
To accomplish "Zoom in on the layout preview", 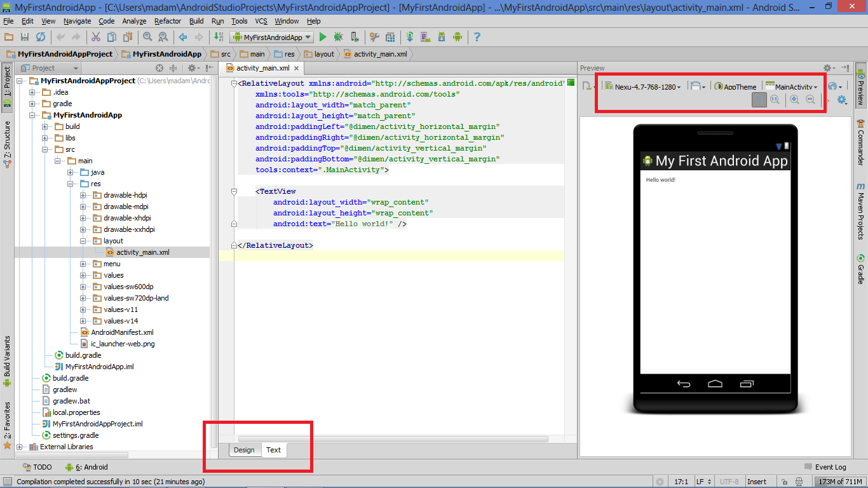I will [794, 100].
